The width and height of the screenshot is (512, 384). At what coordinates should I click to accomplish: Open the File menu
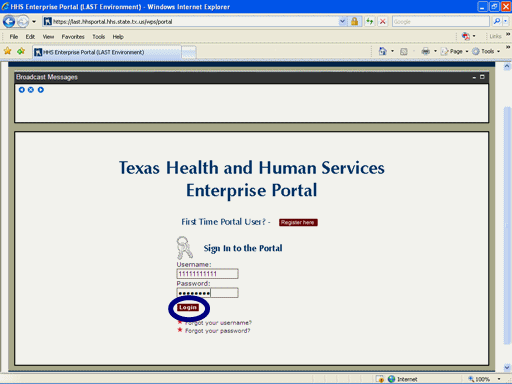click(x=14, y=37)
